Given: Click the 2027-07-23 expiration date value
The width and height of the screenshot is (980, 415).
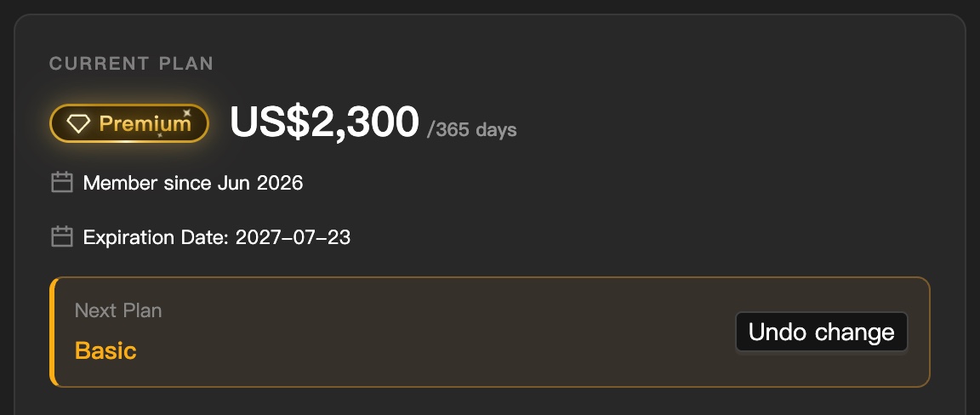Looking at the screenshot, I should tap(293, 237).
